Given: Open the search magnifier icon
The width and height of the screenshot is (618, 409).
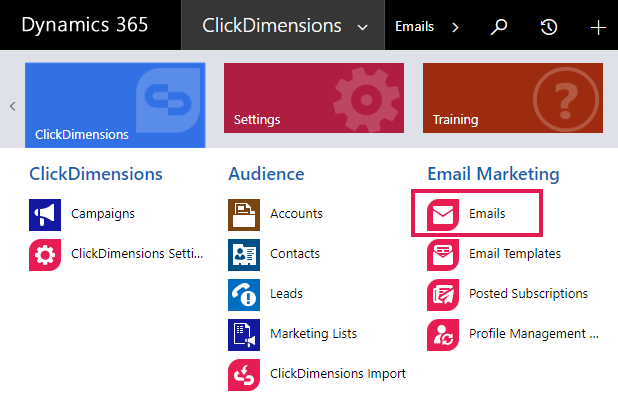Looking at the screenshot, I should pyautogui.click(x=499, y=27).
